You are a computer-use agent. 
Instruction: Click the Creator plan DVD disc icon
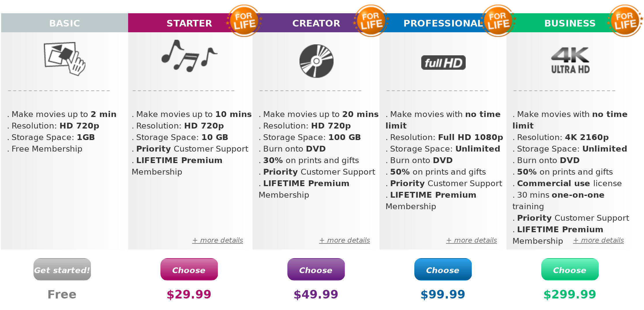pyautogui.click(x=316, y=61)
